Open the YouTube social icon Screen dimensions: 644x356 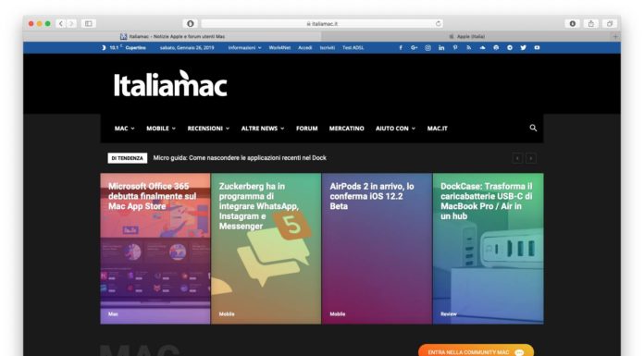pyautogui.click(x=537, y=48)
